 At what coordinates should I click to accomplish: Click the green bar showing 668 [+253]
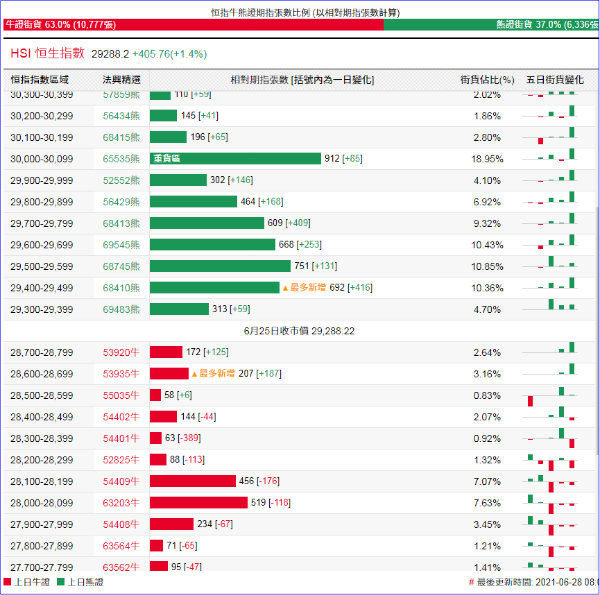point(212,245)
